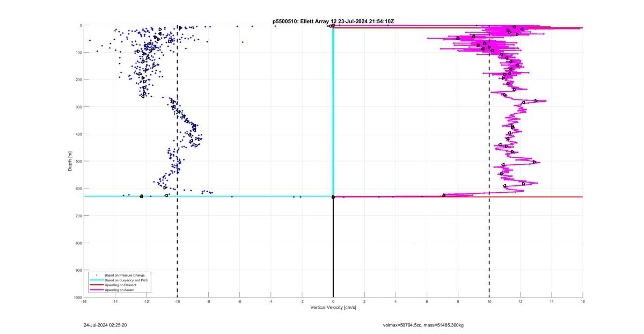Click x-axis tick label '-6'
This screenshot has width=644, height=334.
[239, 301]
